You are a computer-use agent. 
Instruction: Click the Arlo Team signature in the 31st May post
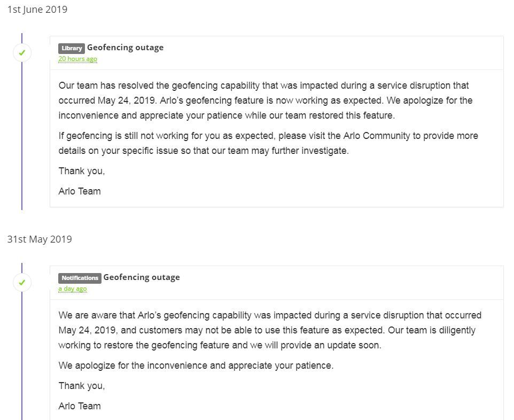pos(80,406)
